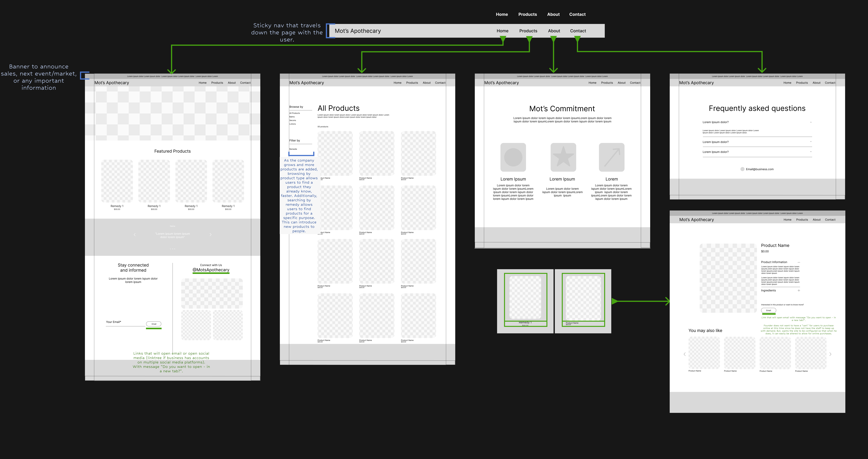868x459 pixels.
Task: Click the Email button on the Product Name page
Action: click(x=769, y=310)
